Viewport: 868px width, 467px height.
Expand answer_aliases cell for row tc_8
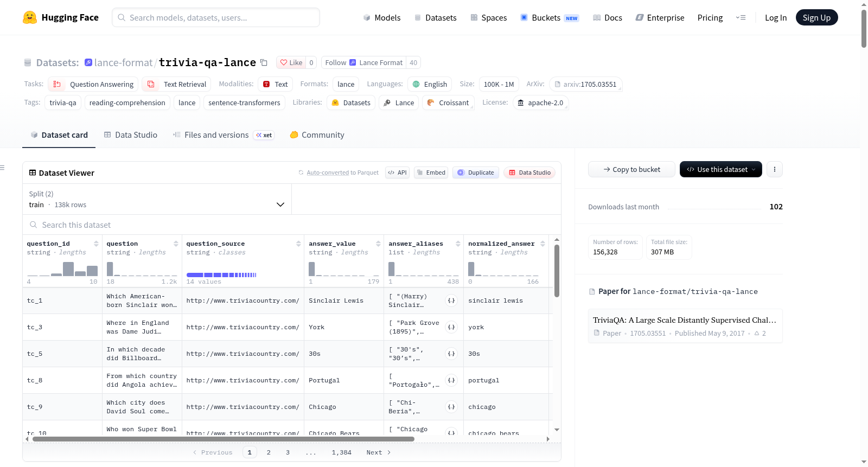point(451,380)
